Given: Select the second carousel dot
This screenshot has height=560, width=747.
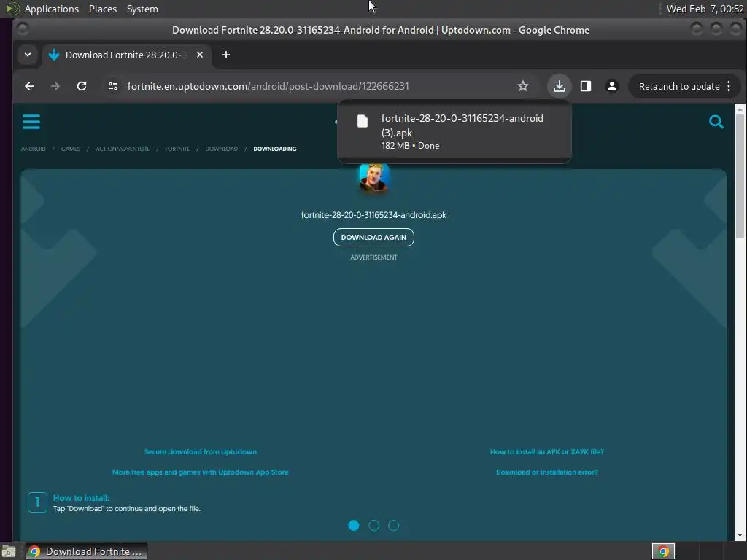Looking at the screenshot, I should (374, 525).
